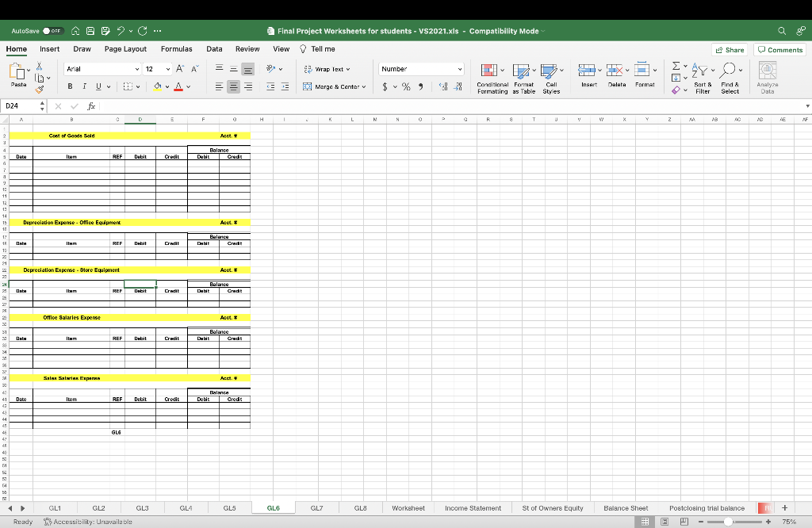Image resolution: width=812 pixels, height=528 pixels.
Task: Click the Undo arrow icon
Action: tap(121, 31)
